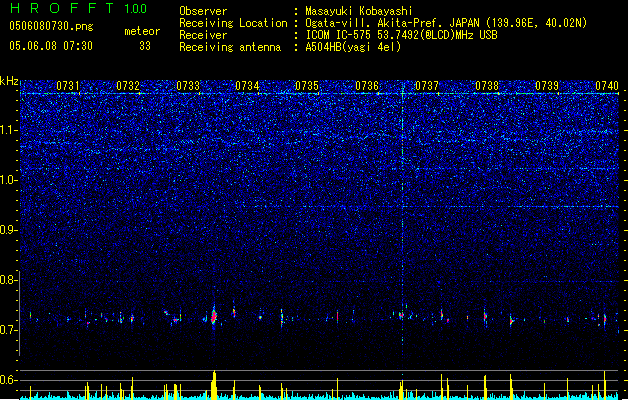Select the file name 0506080730.png

pyautogui.click(x=51, y=26)
